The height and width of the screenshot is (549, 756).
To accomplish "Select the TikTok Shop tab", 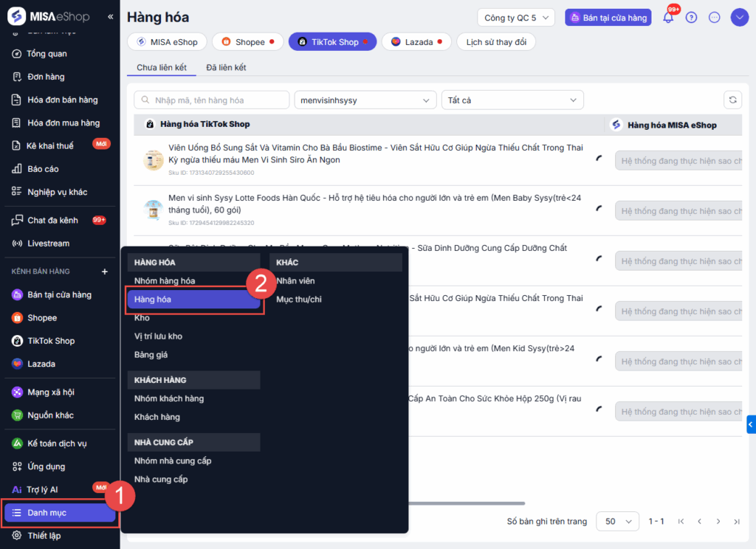I will (x=332, y=42).
